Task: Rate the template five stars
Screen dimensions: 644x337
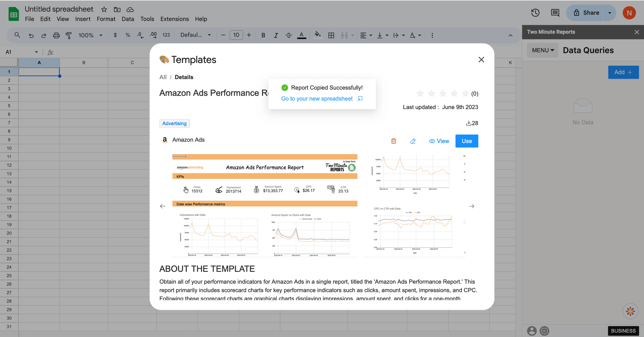Action: coord(465,94)
